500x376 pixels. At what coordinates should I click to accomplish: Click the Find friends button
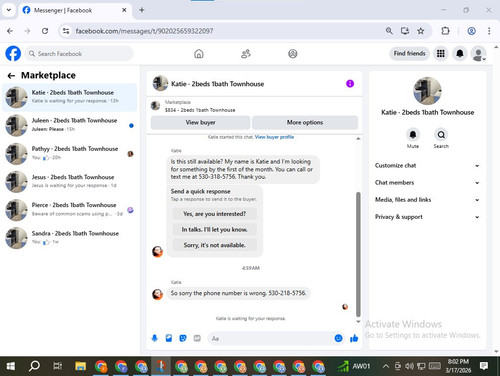pyautogui.click(x=409, y=53)
